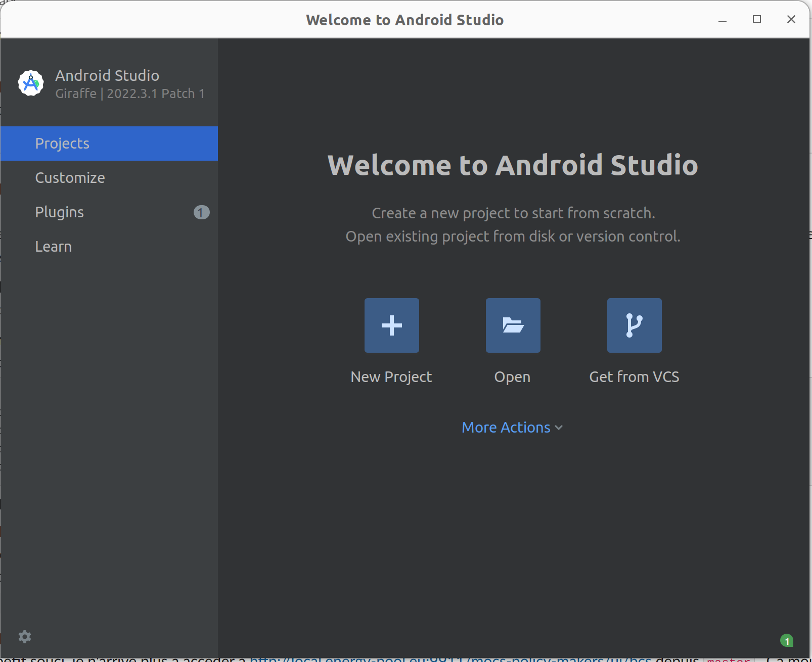The width and height of the screenshot is (812, 662).
Task: Click the link in the background window
Action: click(x=451, y=659)
